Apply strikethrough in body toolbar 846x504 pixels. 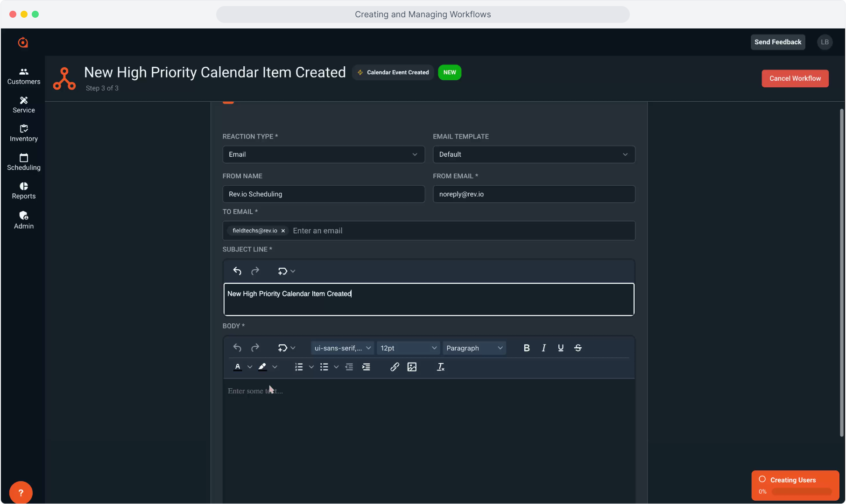click(x=578, y=348)
